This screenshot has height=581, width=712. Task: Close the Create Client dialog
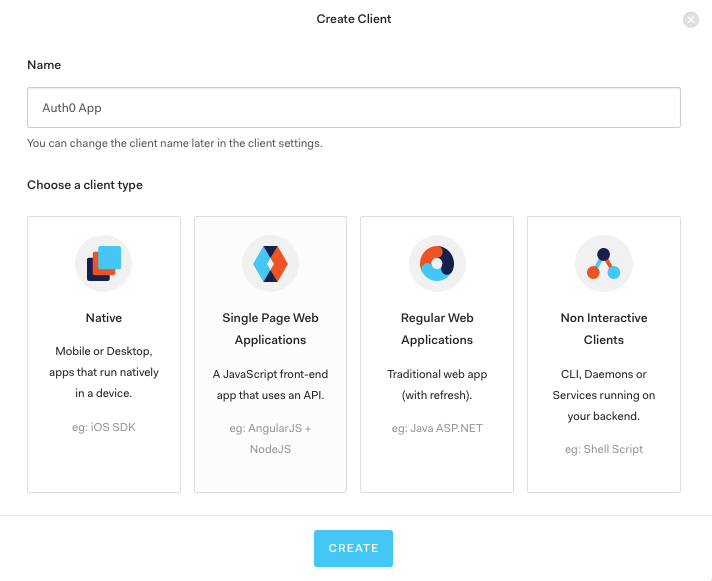pyautogui.click(x=691, y=20)
